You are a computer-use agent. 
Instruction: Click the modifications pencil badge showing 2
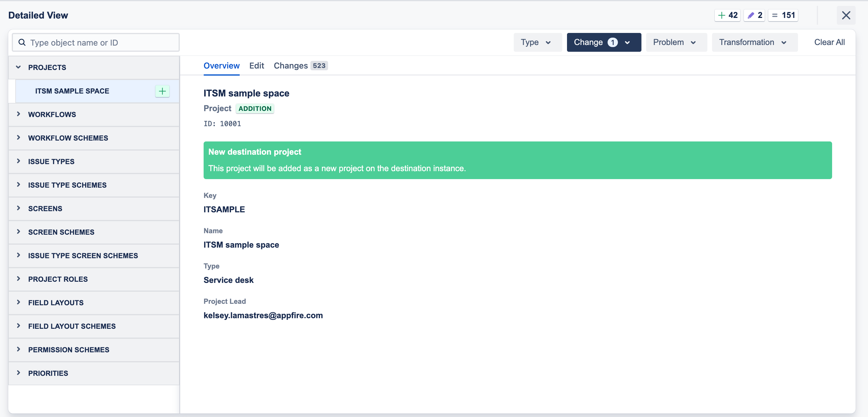[754, 15]
